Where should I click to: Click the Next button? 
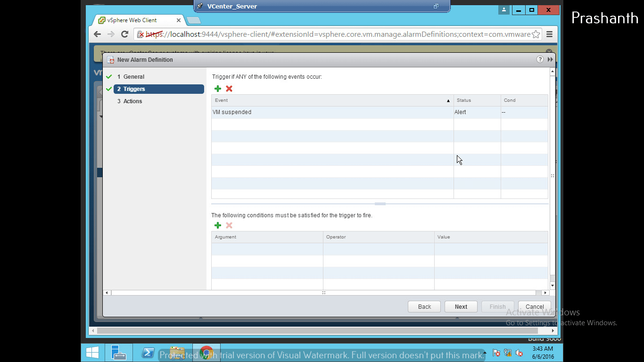coord(461,306)
